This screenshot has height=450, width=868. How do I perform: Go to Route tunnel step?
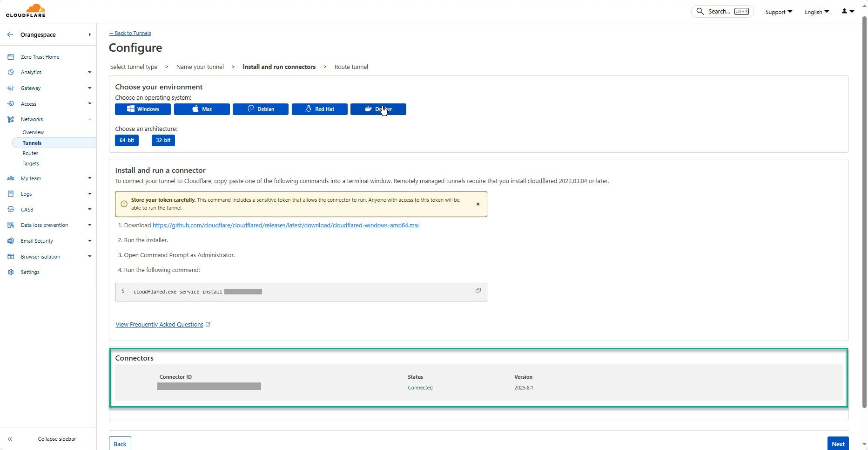pos(351,67)
